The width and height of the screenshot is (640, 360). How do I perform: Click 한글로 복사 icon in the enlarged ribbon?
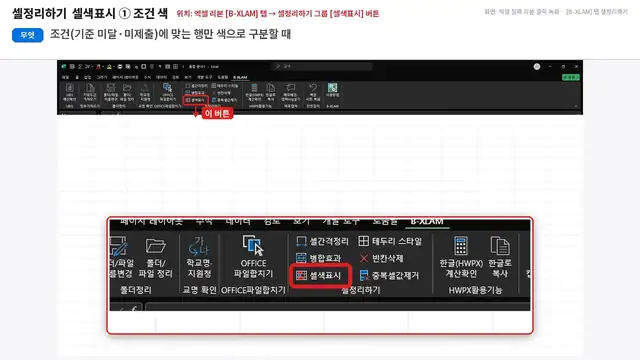coord(500,246)
